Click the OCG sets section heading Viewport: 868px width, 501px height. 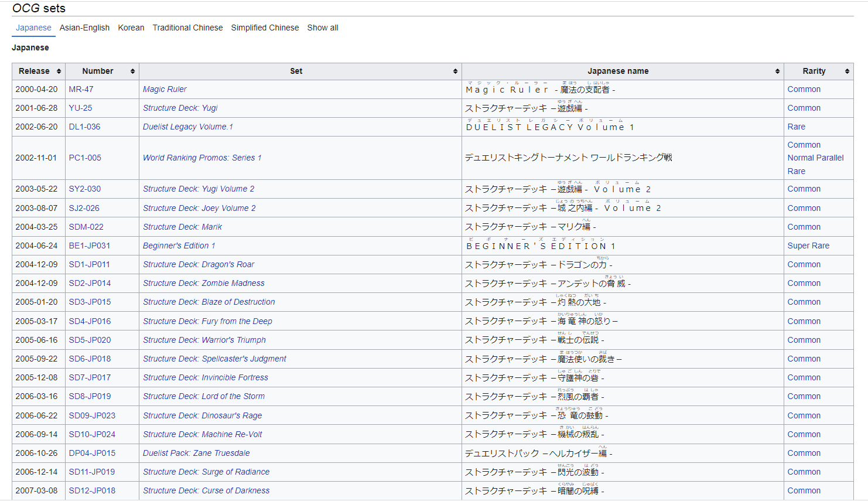pyautogui.click(x=39, y=8)
